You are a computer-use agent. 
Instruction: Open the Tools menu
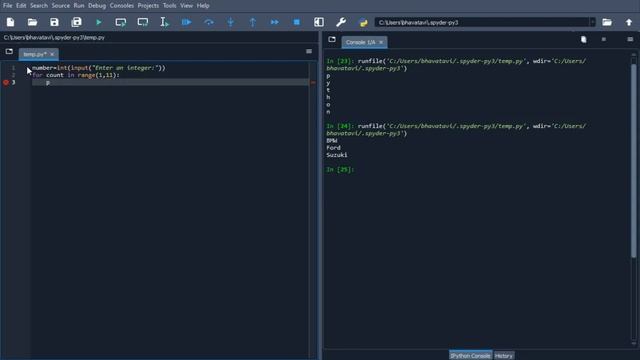point(169,6)
